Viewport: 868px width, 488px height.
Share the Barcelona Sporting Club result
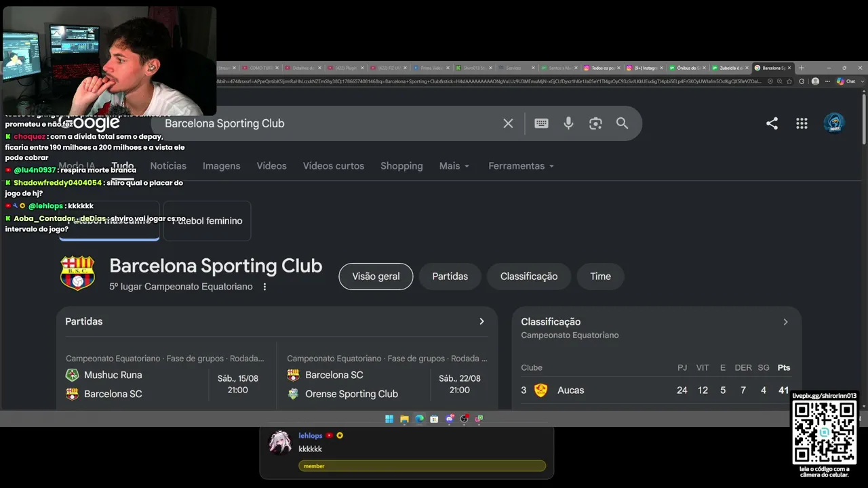772,123
